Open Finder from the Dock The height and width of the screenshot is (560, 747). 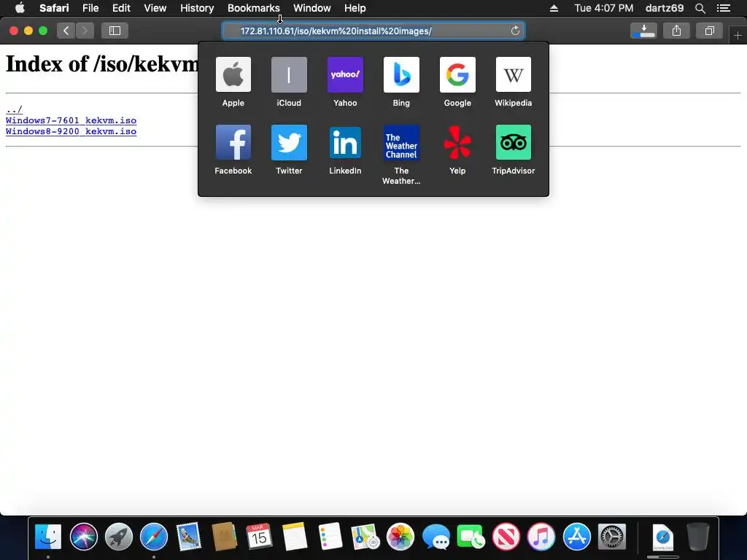[x=48, y=537]
